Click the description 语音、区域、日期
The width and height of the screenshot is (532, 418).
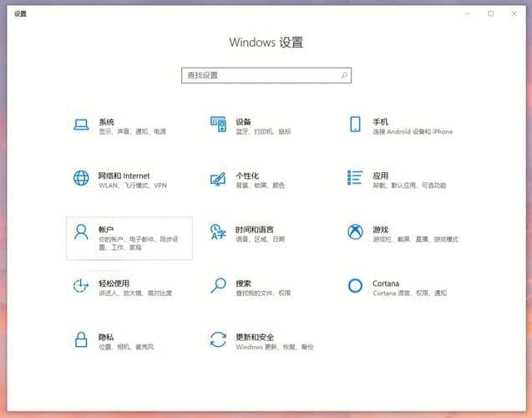coord(260,239)
